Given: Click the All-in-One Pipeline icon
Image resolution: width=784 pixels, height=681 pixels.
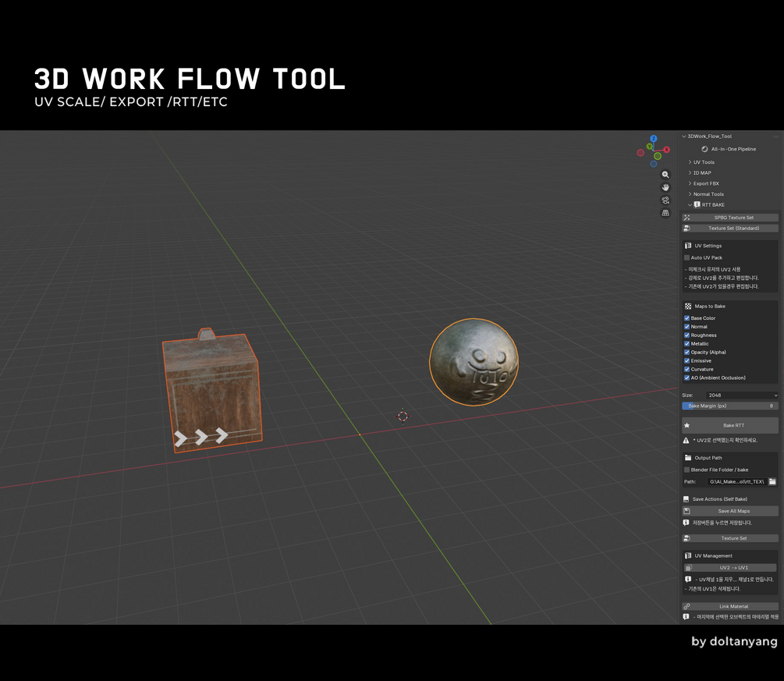Looking at the screenshot, I should [x=704, y=149].
